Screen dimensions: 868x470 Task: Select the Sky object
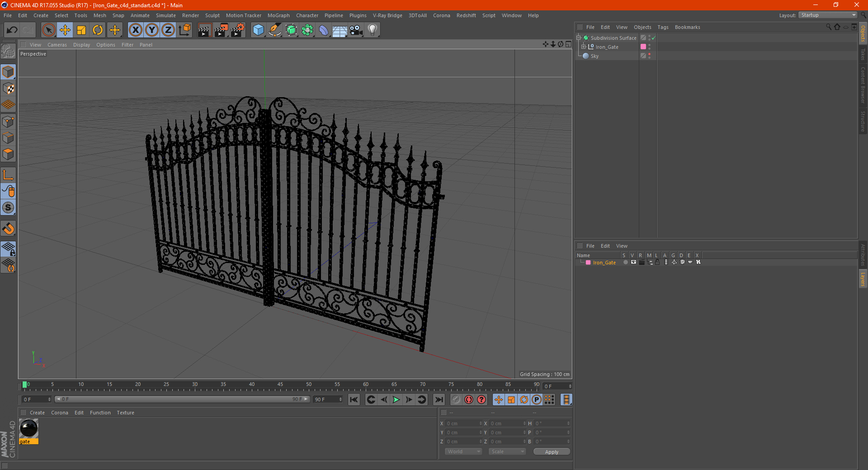[594, 56]
